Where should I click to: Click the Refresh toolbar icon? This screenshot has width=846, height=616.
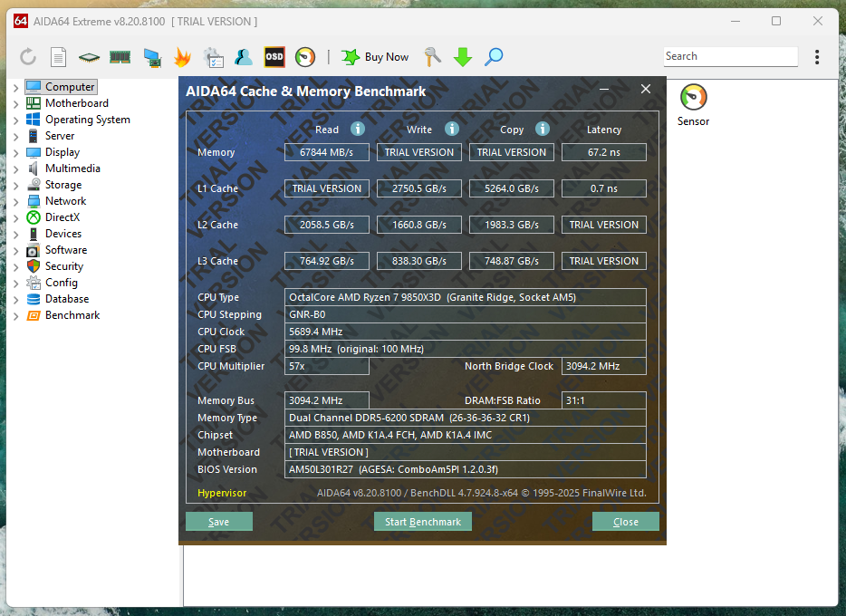pyautogui.click(x=28, y=57)
